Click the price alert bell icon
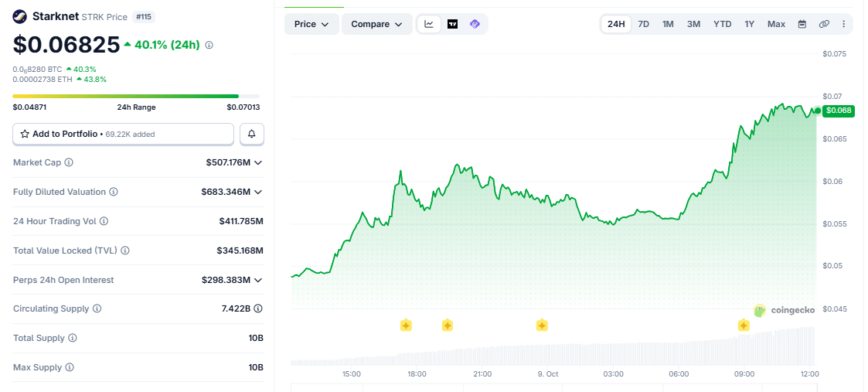Screen dimensions: 868x392 click(x=252, y=134)
